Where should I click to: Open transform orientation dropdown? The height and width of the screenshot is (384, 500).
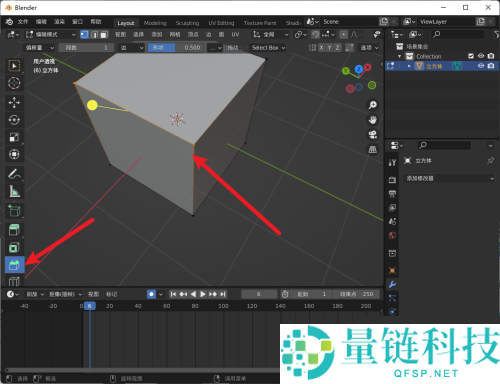click(x=271, y=34)
